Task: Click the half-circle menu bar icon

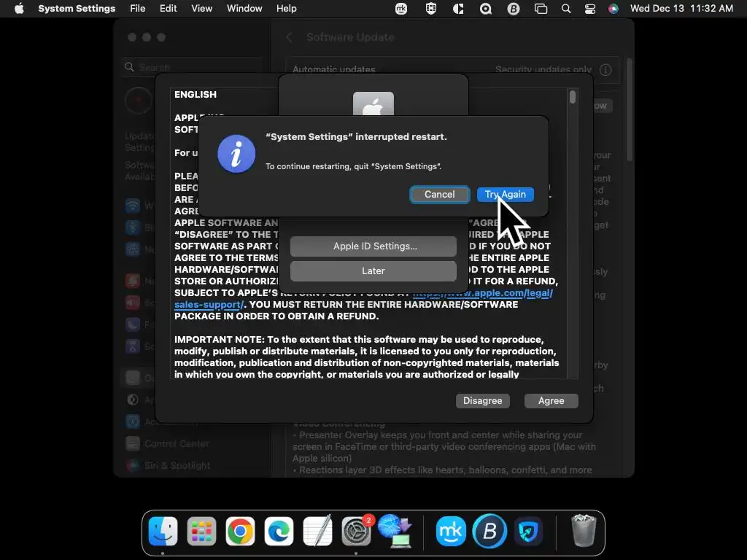Action: pyautogui.click(x=458, y=9)
